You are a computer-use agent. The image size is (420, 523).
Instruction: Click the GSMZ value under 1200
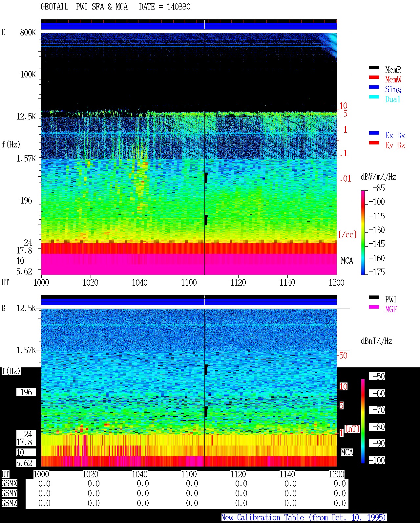pyautogui.click(x=340, y=503)
